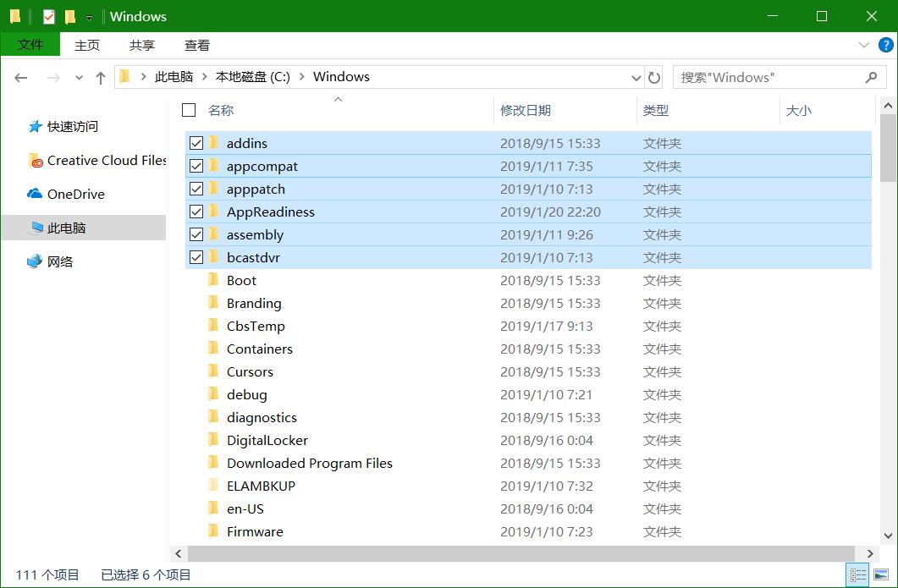This screenshot has width=898, height=588.
Task: Open 网络 in the navigation pane
Action: point(61,261)
